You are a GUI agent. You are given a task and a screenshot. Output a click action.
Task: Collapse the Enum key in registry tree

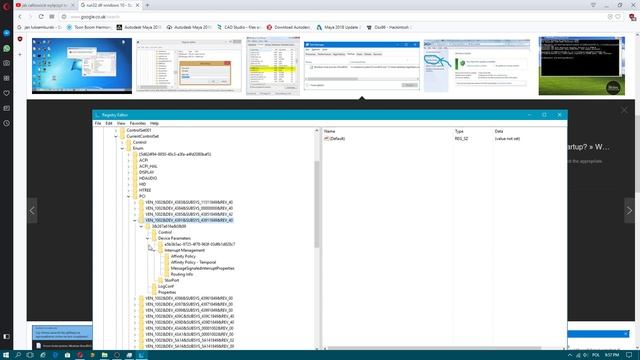click(122, 149)
